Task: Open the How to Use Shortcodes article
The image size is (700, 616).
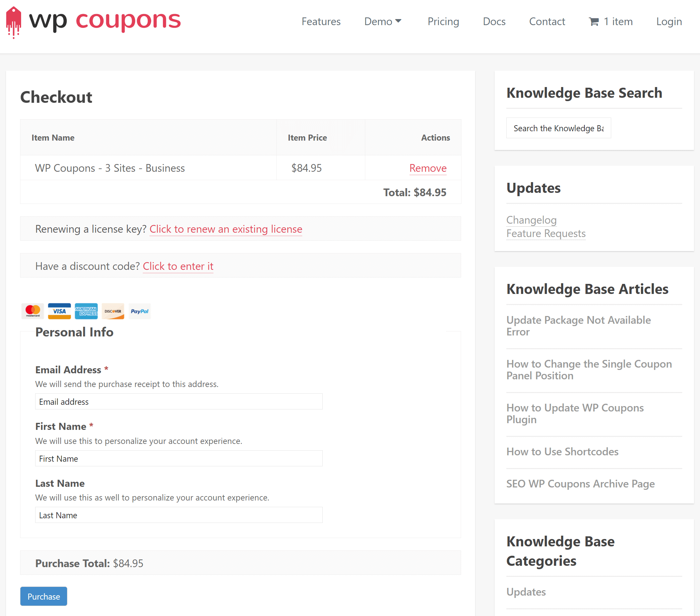Action: 562,452
